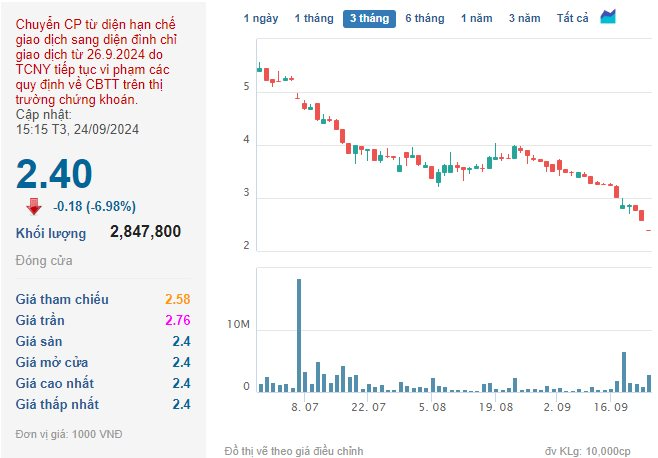658x458 pixels.
Task: Show the 6 tháng chart period
Action: point(424,18)
